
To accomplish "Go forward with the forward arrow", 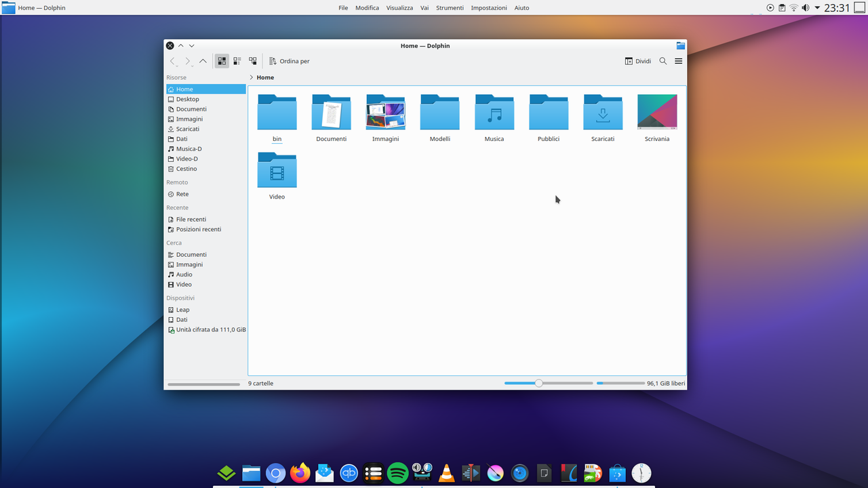I will pyautogui.click(x=188, y=61).
